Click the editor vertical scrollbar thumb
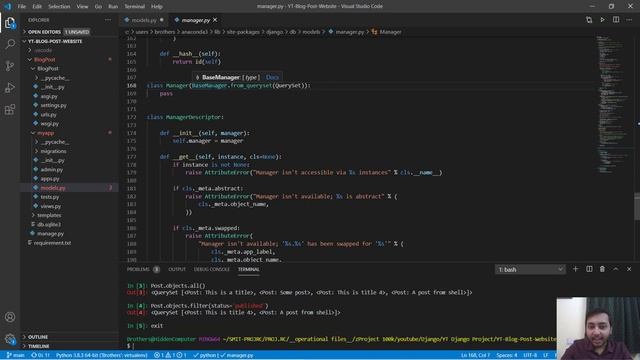 coord(637,206)
